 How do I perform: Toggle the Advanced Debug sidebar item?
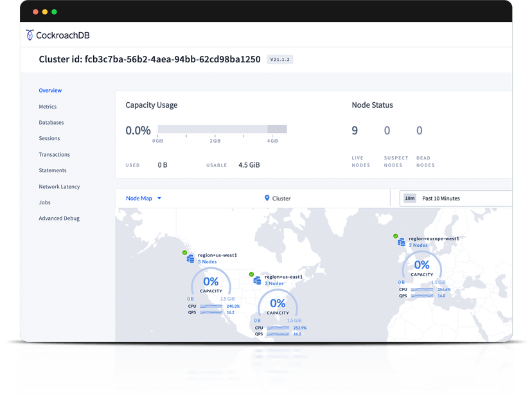click(x=59, y=218)
